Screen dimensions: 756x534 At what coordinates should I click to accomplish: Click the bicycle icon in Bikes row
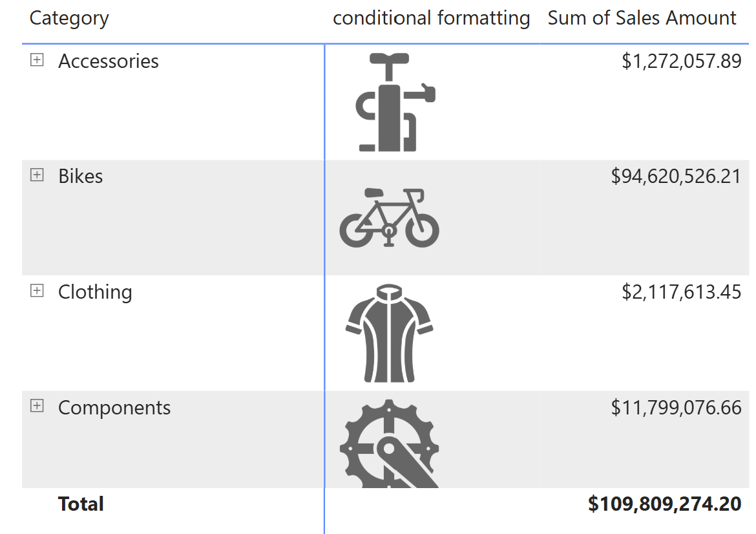pyautogui.click(x=389, y=218)
